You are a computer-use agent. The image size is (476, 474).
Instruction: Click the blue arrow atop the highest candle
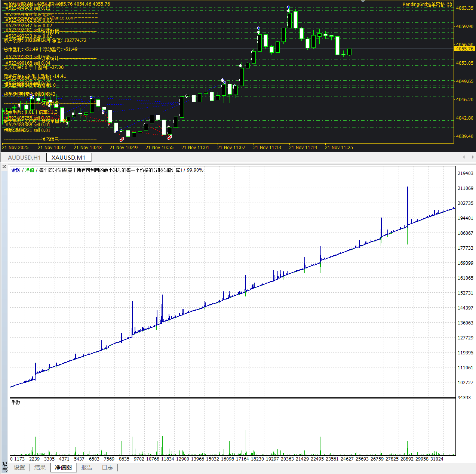click(288, 7)
